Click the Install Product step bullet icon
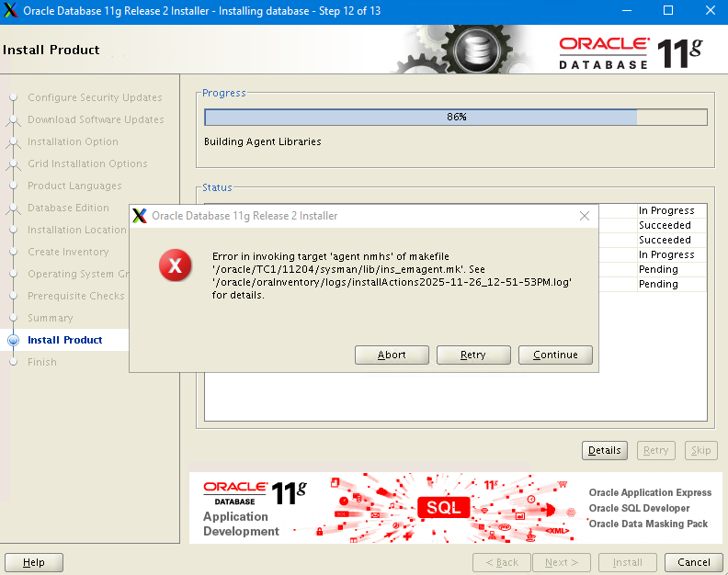This screenshot has height=575, width=728. 14,340
